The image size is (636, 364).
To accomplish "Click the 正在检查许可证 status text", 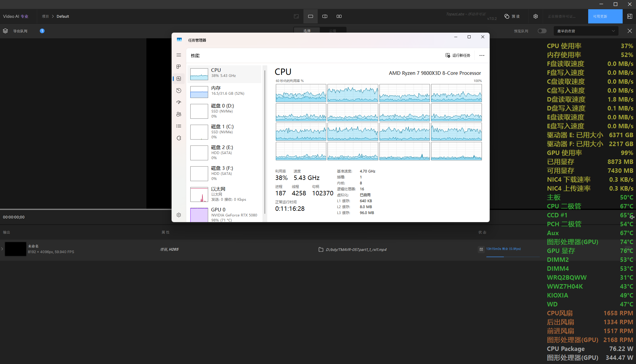I will click(562, 16).
